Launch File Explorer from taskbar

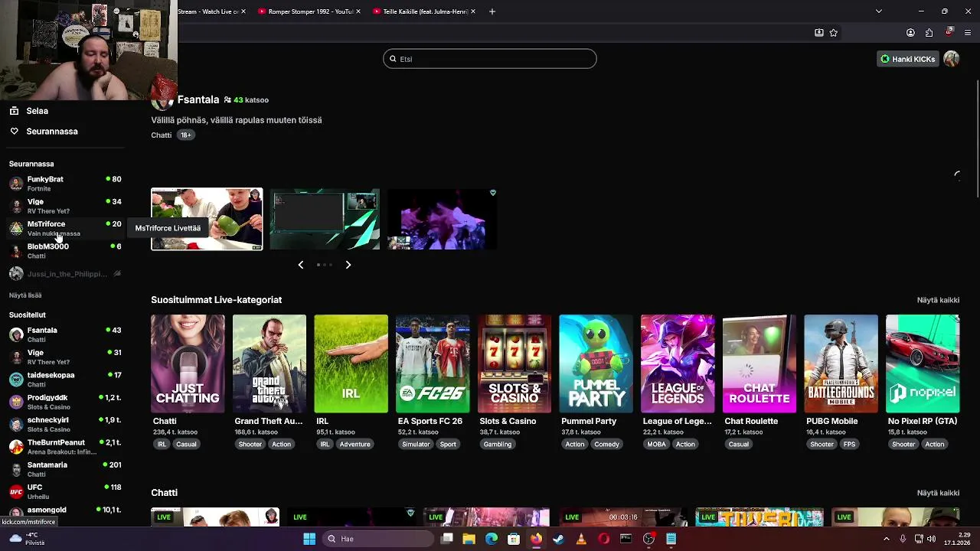[469, 539]
